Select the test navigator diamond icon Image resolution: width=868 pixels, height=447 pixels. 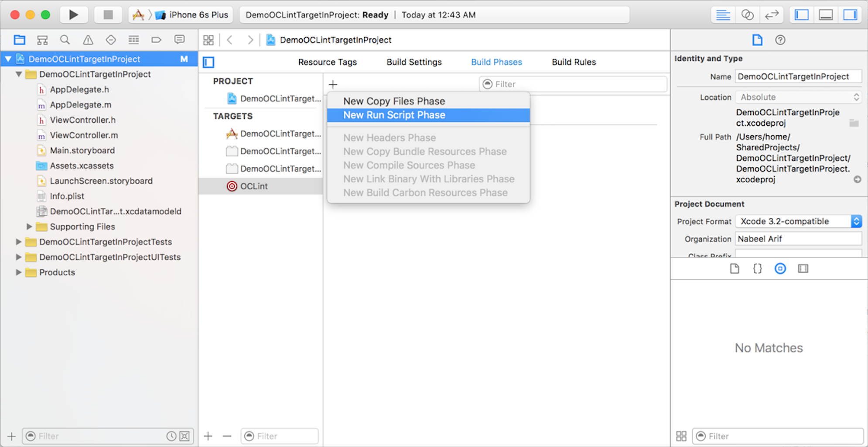111,40
